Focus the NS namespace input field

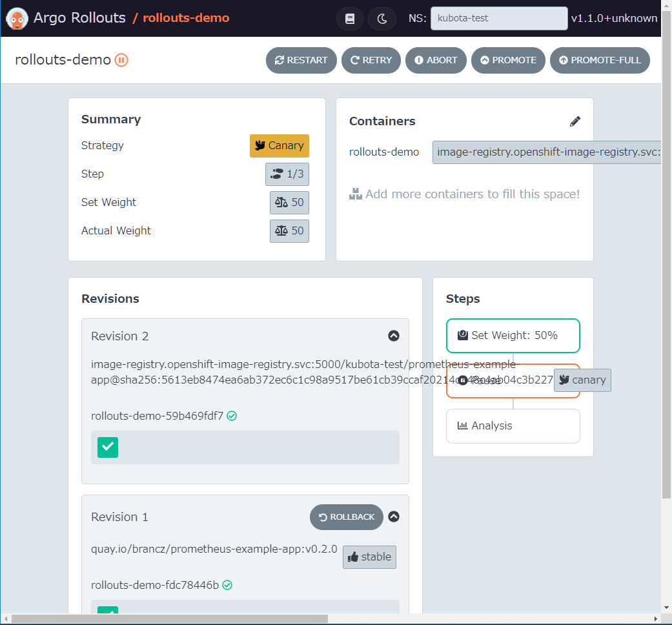pyautogui.click(x=499, y=19)
